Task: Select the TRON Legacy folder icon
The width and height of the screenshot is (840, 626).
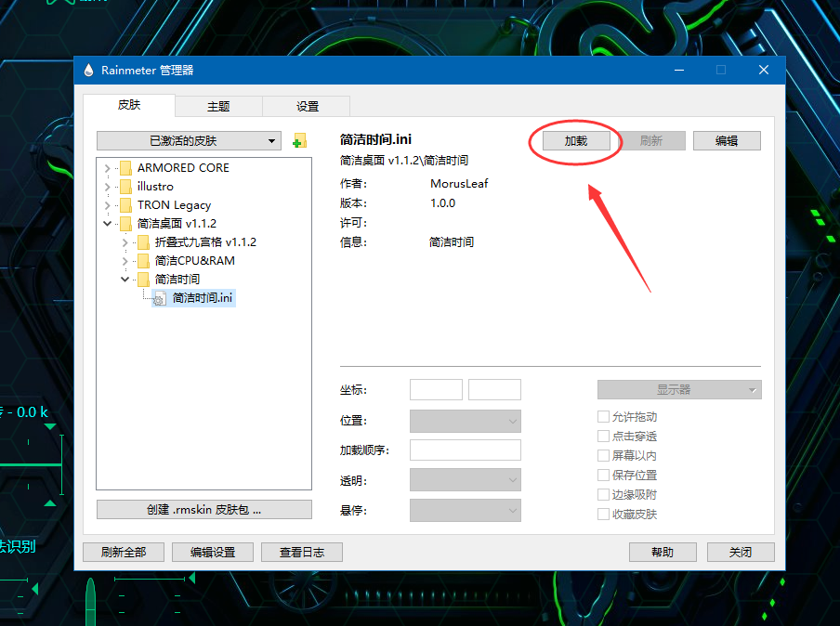Action: tap(127, 205)
